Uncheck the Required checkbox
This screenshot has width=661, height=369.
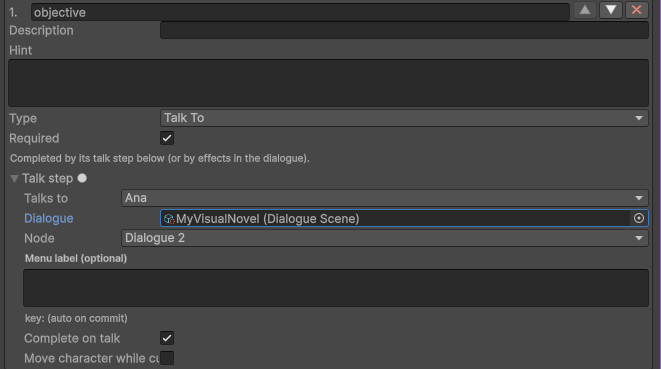pyautogui.click(x=167, y=138)
